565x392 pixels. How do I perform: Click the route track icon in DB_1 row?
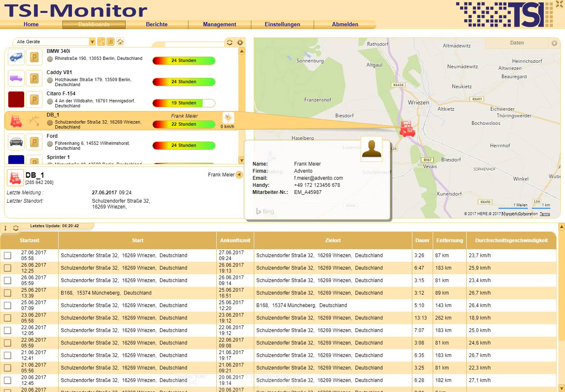(34, 121)
